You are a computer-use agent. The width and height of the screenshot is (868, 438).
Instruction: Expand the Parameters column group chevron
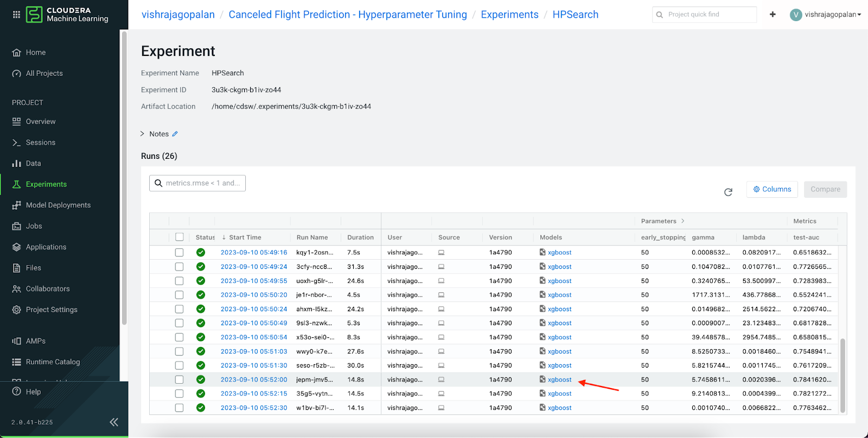coord(682,221)
